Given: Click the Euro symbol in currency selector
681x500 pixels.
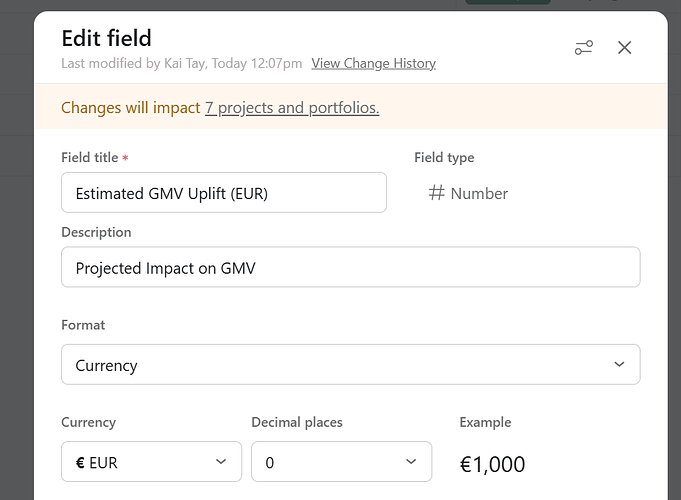Looking at the screenshot, I should pos(80,462).
